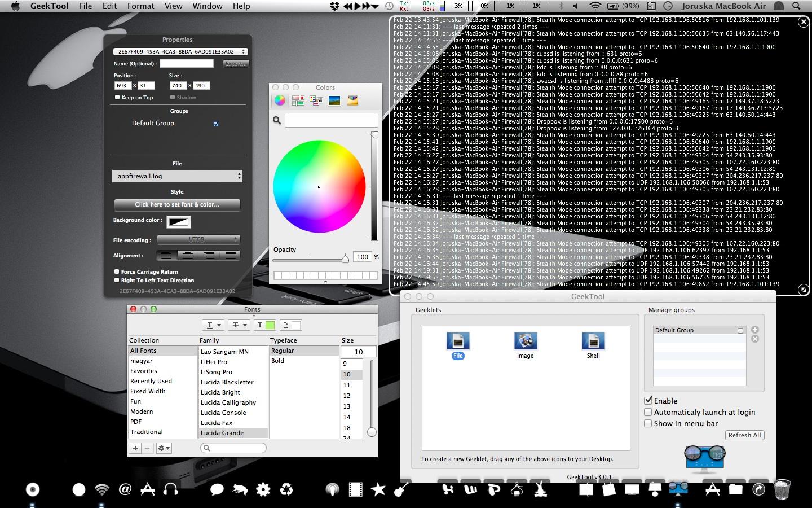Click the Opacity slider in Colors

[310, 259]
